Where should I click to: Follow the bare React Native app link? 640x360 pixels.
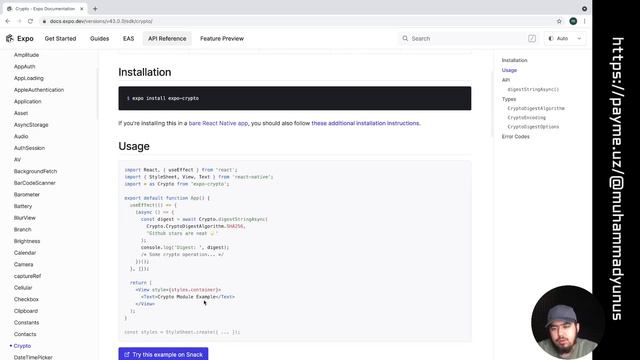[218, 123]
